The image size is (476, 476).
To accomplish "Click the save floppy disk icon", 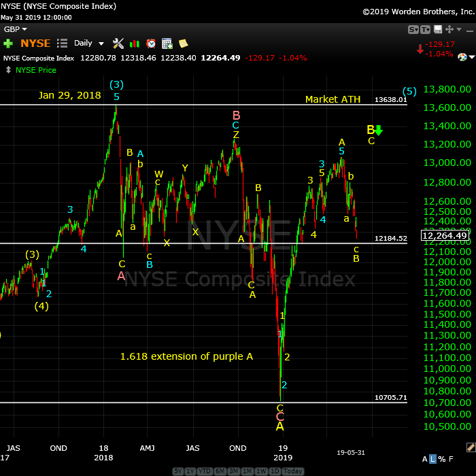I will point(438,29).
